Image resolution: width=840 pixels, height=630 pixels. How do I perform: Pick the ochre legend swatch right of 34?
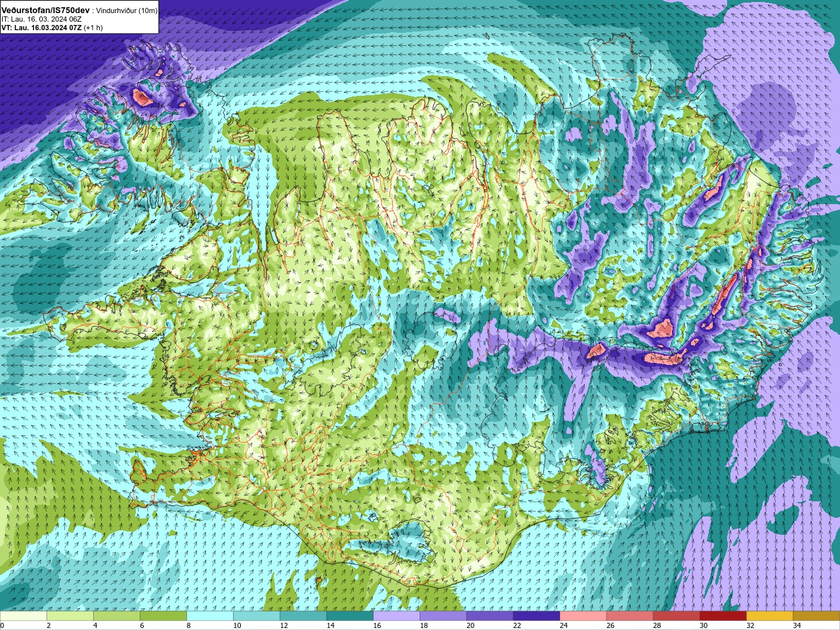click(816, 616)
